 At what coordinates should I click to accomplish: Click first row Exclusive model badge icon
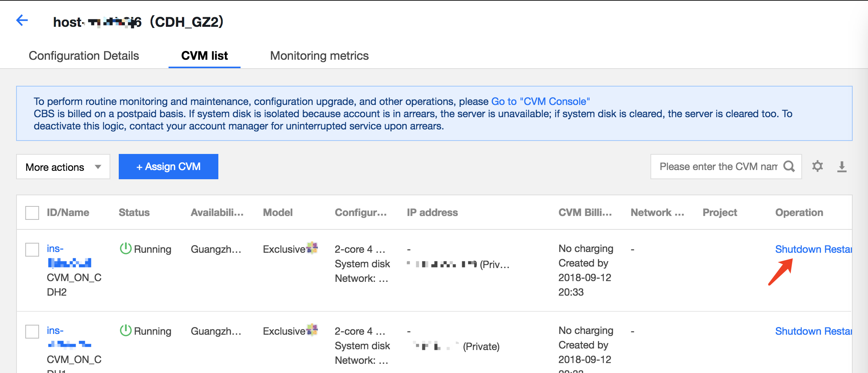click(312, 248)
